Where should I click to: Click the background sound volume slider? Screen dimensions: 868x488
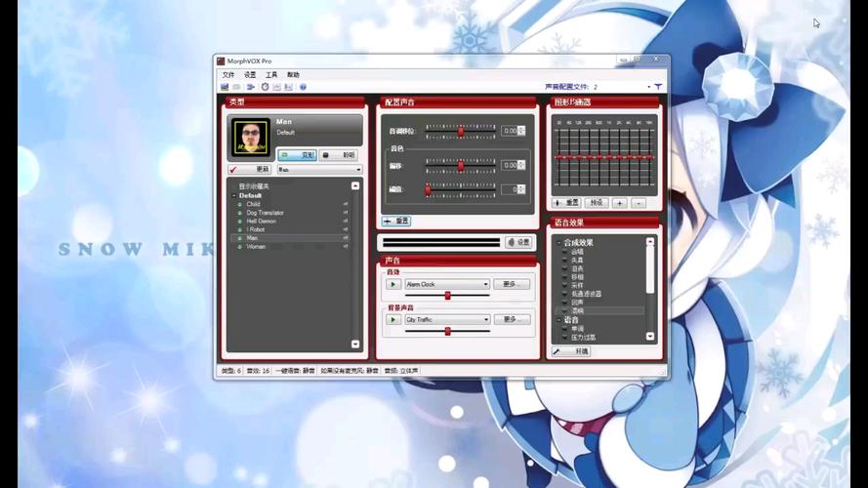coord(447,331)
